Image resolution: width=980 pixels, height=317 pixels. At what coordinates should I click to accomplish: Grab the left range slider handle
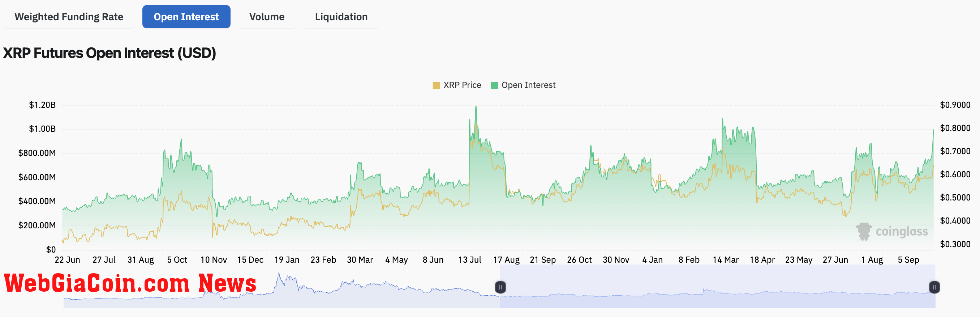(500, 287)
